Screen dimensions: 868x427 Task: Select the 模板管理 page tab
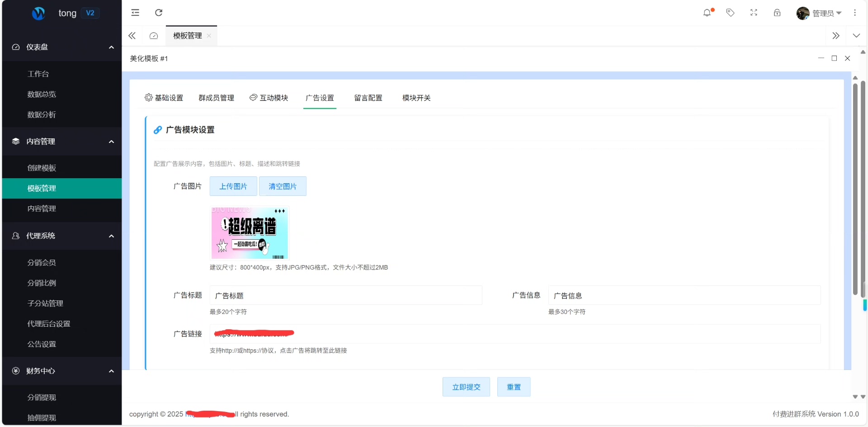[x=188, y=36]
